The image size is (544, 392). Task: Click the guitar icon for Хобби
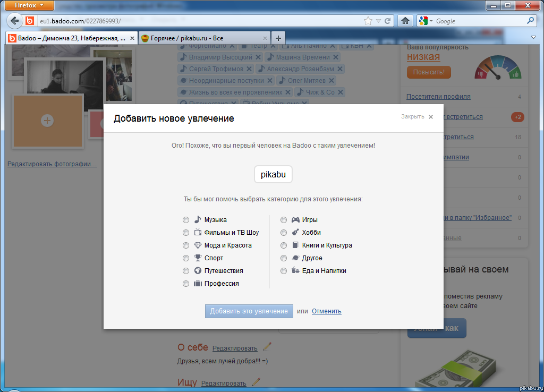pyautogui.click(x=295, y=232)
